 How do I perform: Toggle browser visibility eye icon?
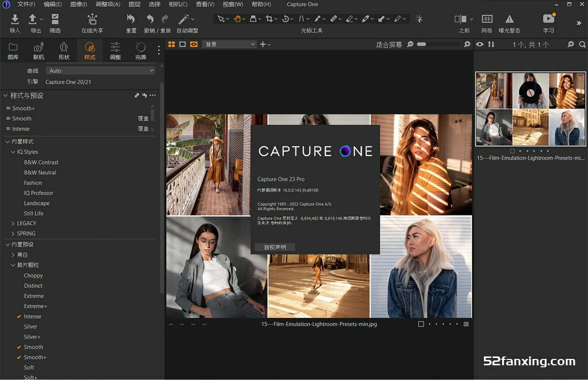click(480, 44)
